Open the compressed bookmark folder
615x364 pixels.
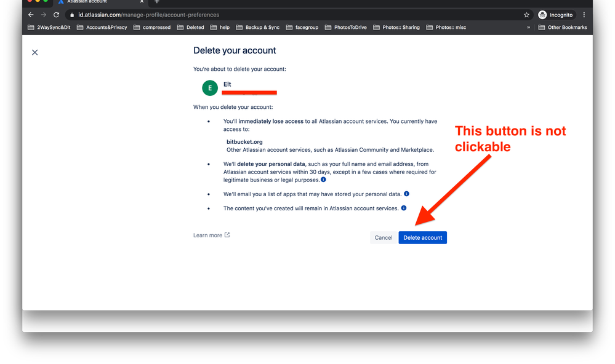152,28
